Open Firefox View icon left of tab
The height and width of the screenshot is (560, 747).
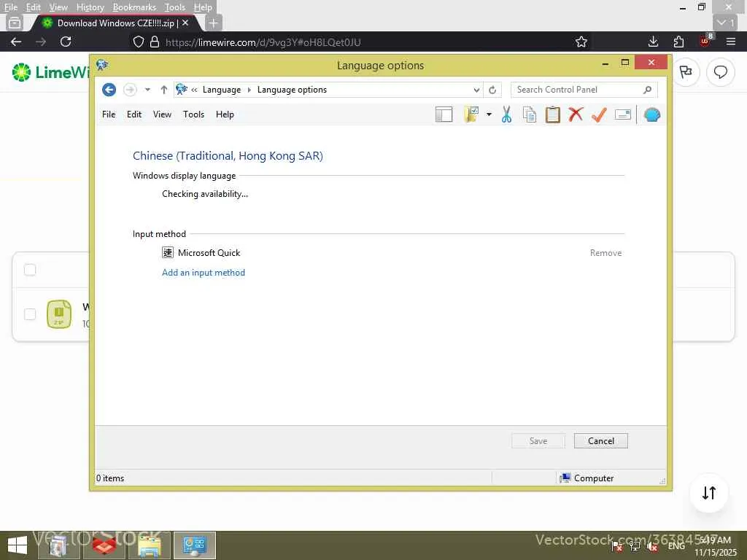coord(15,23)
